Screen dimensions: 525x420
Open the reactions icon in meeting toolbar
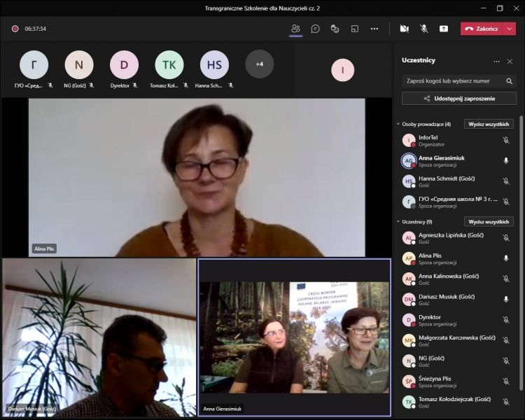click(x=335, y=29)
